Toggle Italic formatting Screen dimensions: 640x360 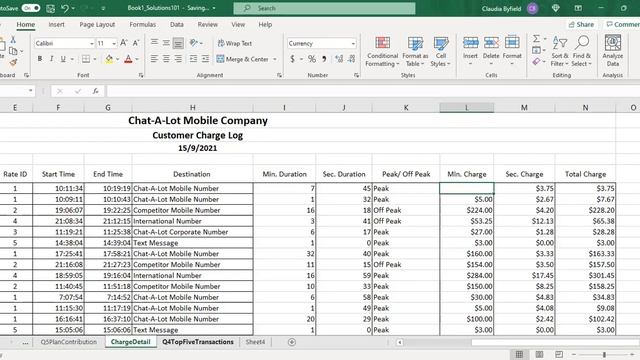click(x=51, y=59)
